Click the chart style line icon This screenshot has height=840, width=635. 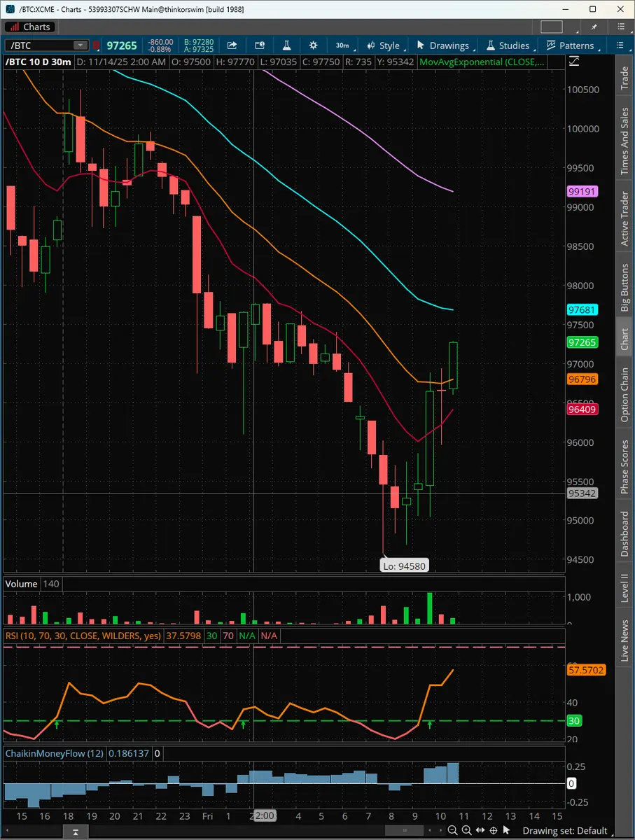(575, 62)
